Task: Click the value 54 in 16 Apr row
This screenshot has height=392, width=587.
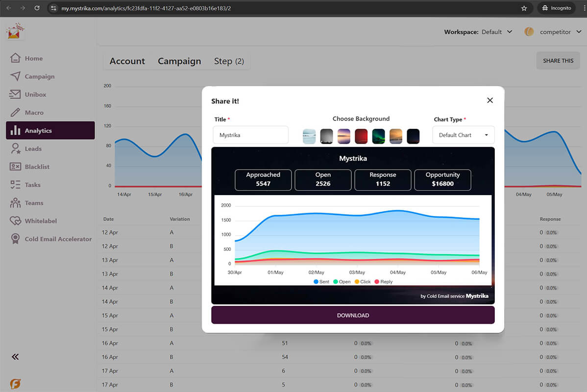Action: 285,357
